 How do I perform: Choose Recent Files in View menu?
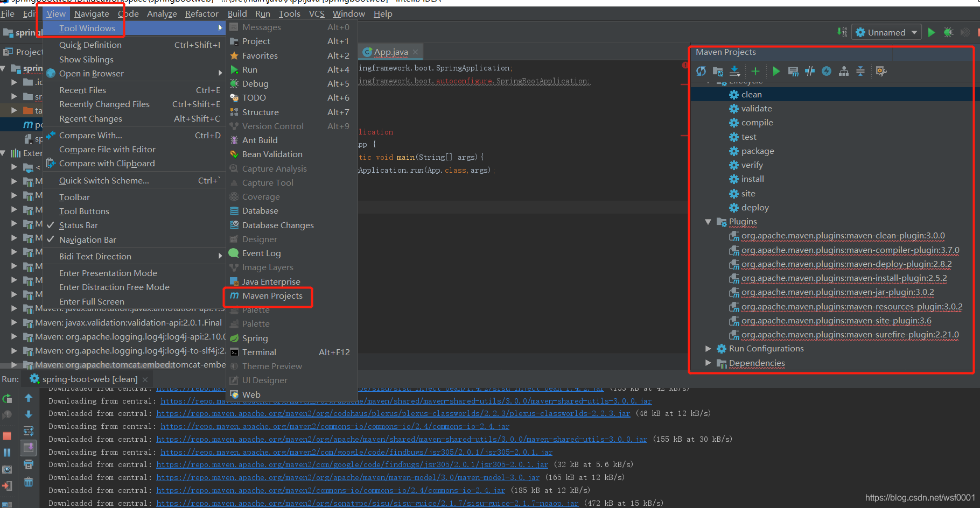pyautogui.click(x=134, y=90)
